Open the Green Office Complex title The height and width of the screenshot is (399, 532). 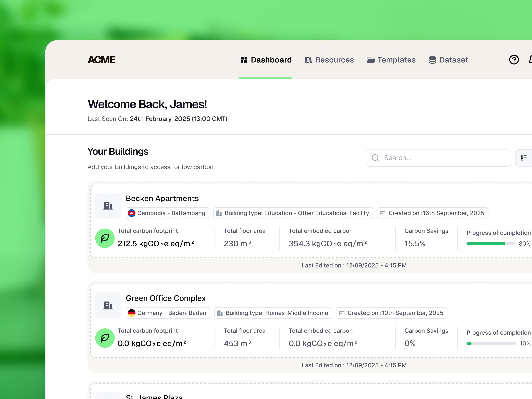[166, 298]
